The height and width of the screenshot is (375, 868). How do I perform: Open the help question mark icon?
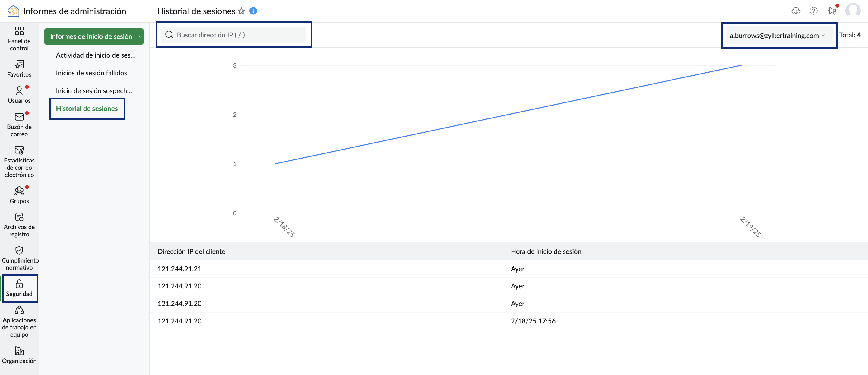[813, 11]
